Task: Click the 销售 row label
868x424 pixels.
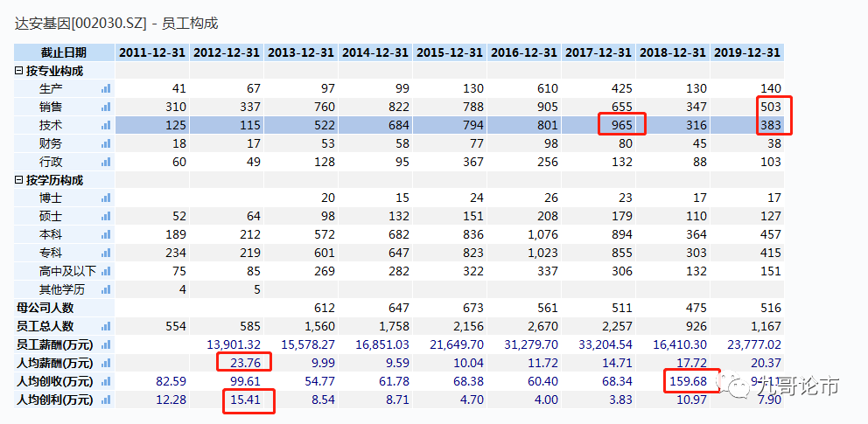Action: 51,107
